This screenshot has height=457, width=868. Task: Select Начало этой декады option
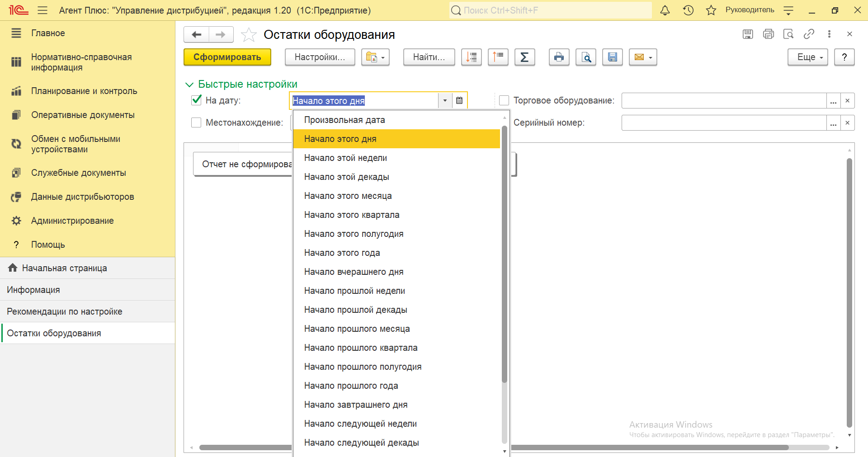tap(396, 177)
